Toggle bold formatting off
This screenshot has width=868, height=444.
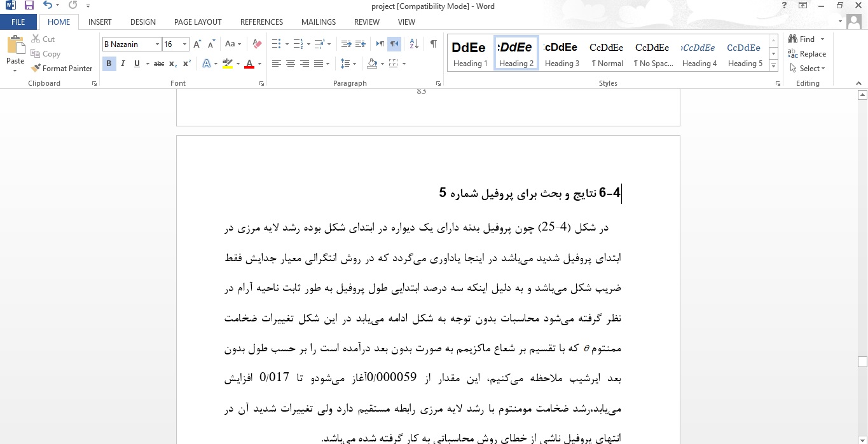(108, 63)
